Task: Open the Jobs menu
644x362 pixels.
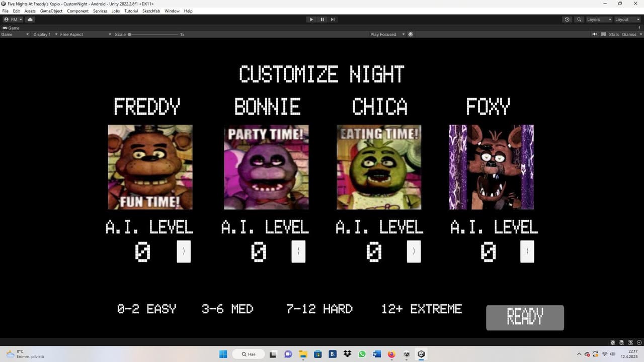Action: [116, 11]
